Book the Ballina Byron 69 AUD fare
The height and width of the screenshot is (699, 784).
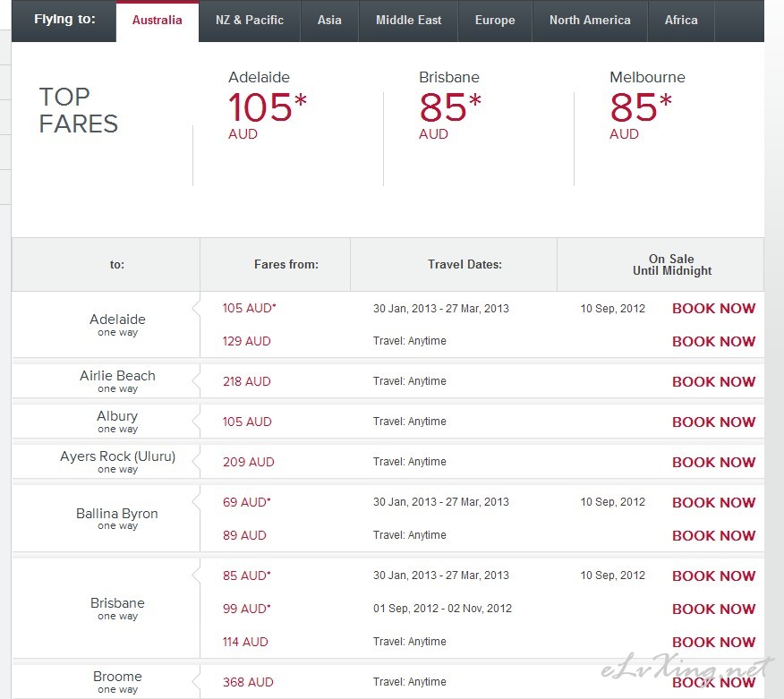click(x=713, y=503)
